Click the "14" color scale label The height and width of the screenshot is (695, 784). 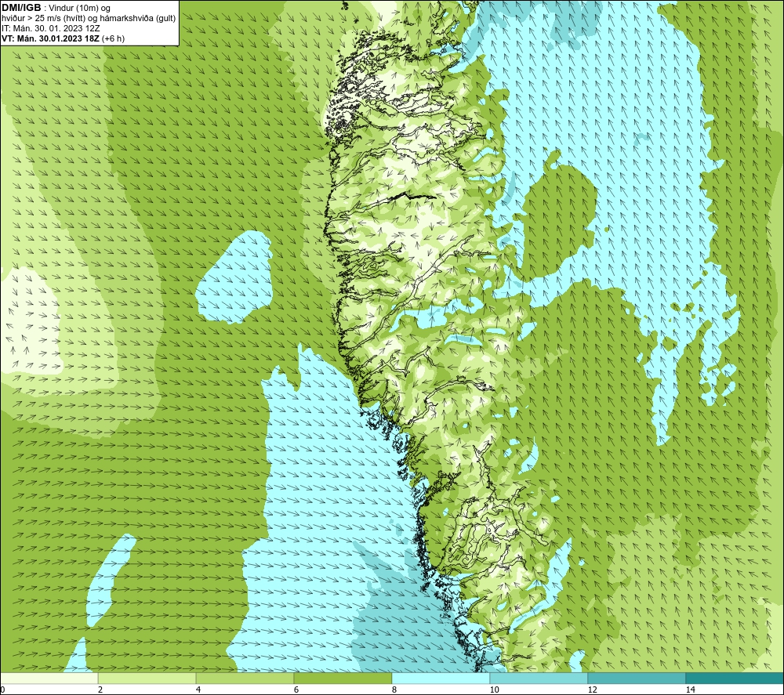pos(690,690)
